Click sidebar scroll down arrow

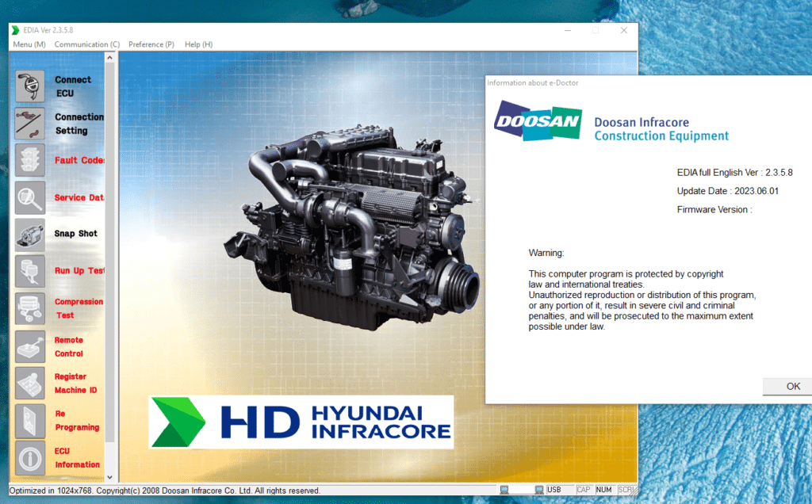109,477
